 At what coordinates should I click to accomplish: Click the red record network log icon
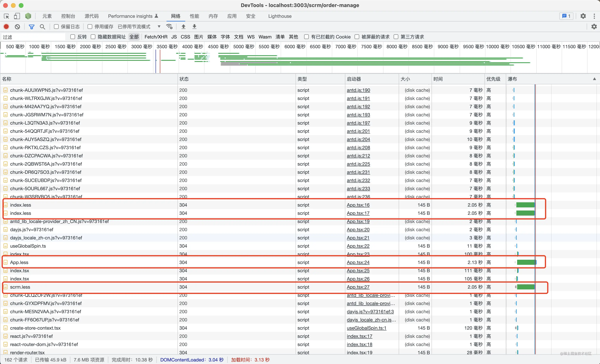point(6,27)
